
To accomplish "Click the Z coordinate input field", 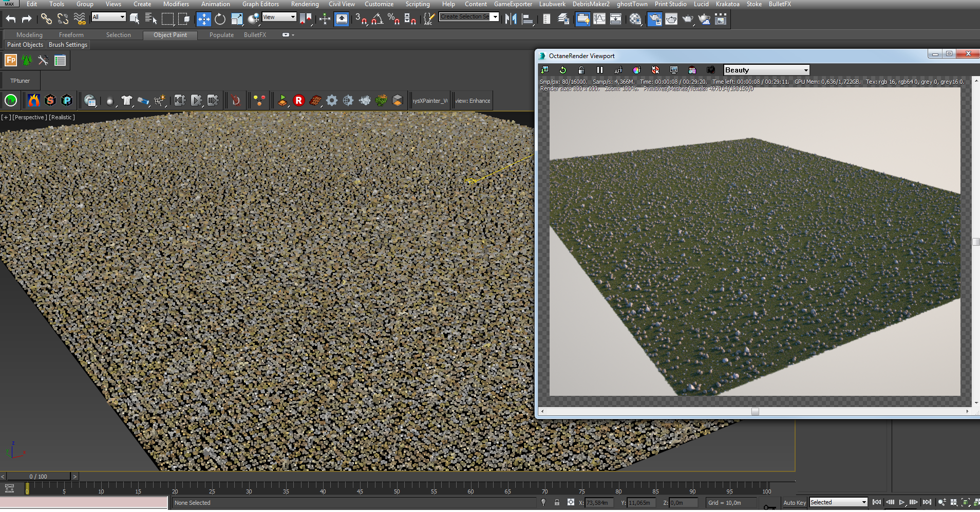I will click(x=684, y=503).
